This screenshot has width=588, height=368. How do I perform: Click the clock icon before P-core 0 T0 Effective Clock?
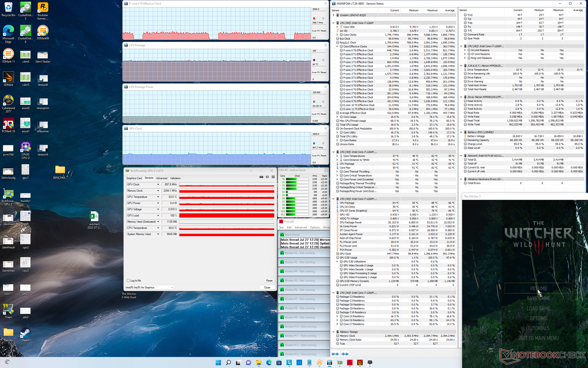(x=341, y=50)
